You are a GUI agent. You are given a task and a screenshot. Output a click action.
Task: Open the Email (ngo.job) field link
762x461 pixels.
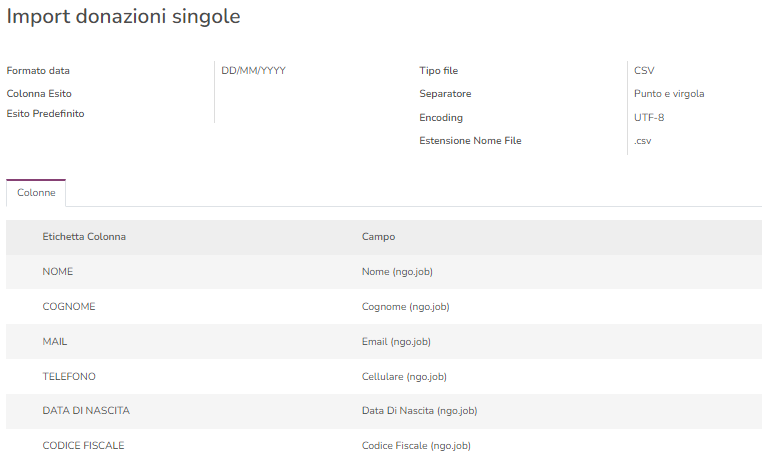(x=396, y=342)
